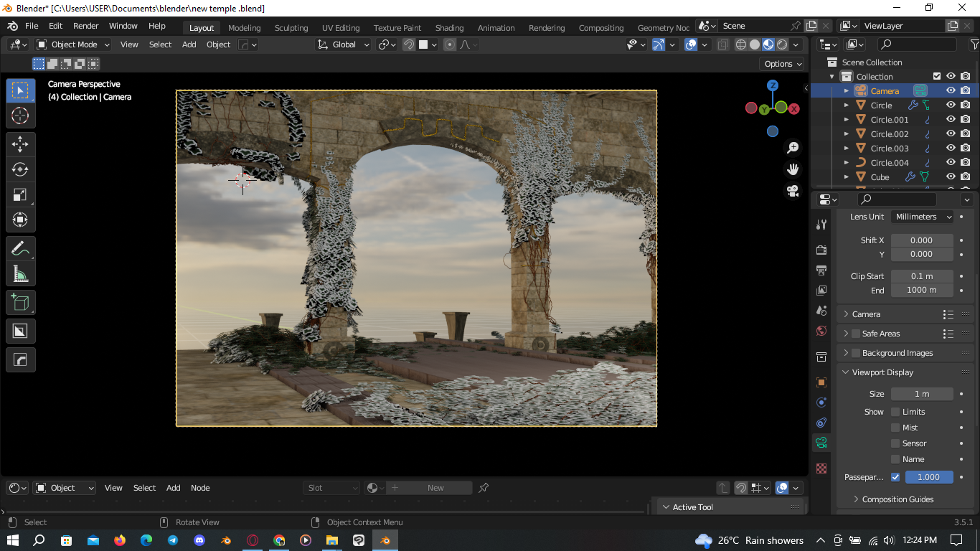This screenshot has height=551, width=980.
Task: Enable the Name checkbox
Action: point(895,459)
